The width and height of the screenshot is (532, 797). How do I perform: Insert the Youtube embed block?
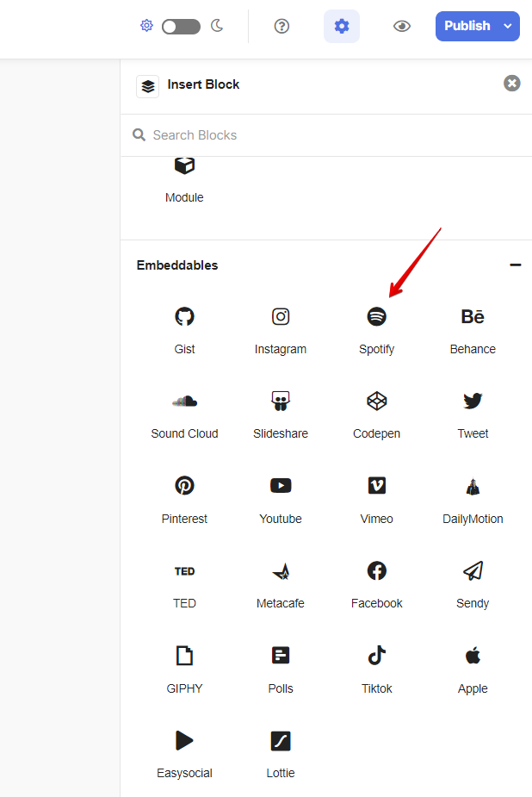click(x=281, y=500)
